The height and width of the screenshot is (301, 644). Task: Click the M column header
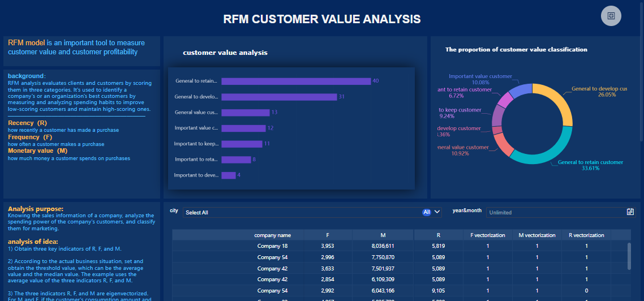(383, 235)
